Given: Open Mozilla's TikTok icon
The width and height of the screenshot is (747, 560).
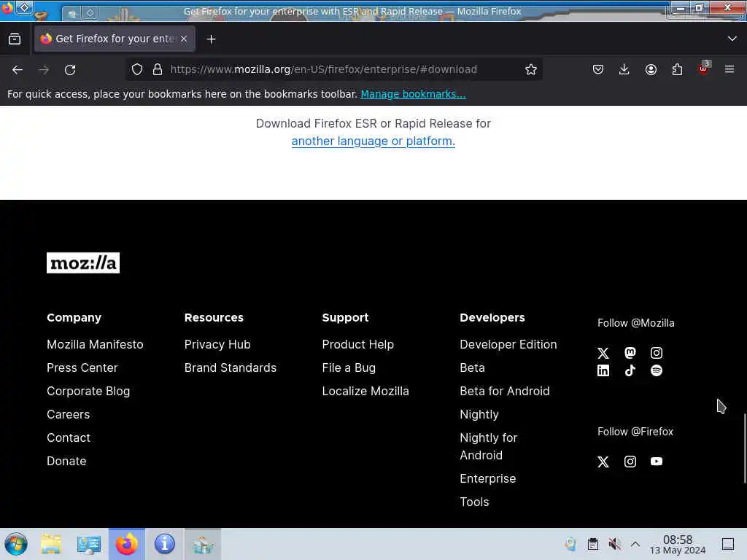Looking at the screenshot, I should [630, 370].
